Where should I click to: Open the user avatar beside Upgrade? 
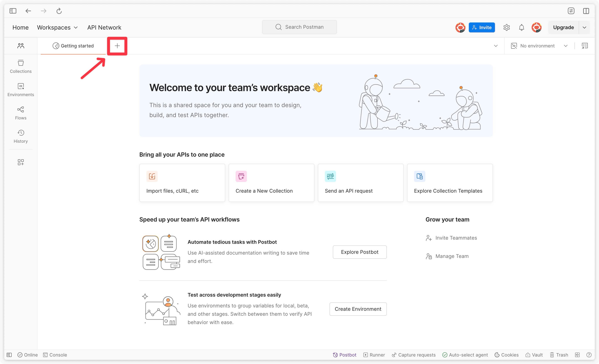coord(537,27)
